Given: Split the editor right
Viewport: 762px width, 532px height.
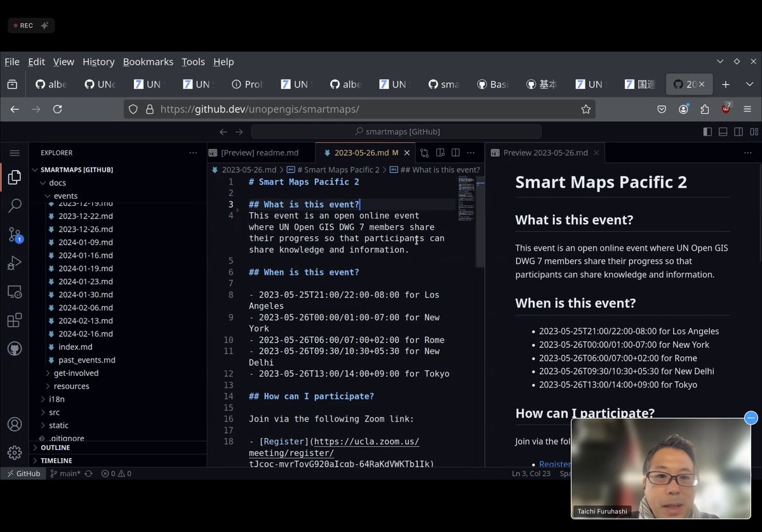Looking at the screenshot, I should click(x=455, y=153).
